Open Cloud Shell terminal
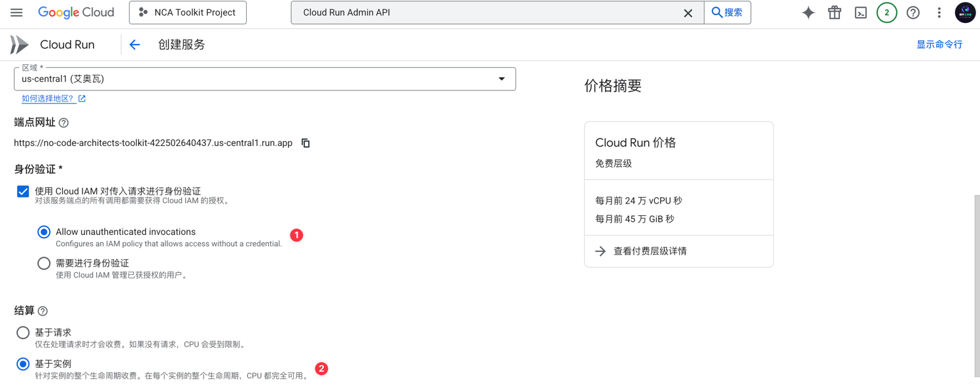980x392 pixels. pyautogui.click(x=860, y=12)
